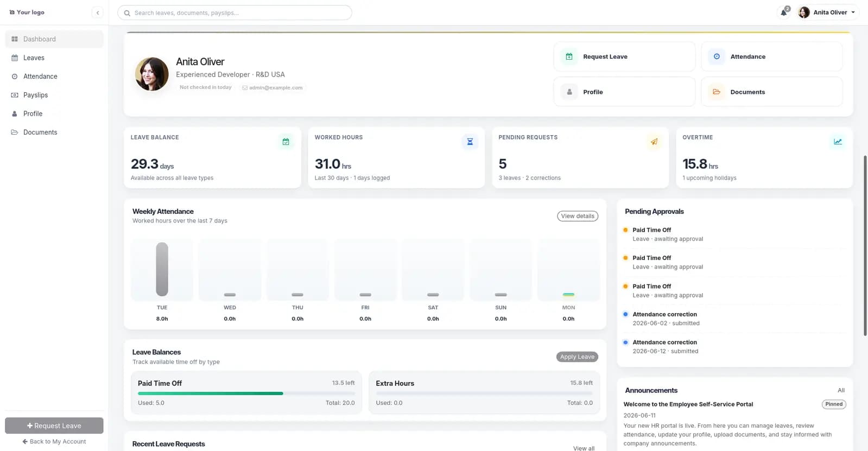
Task: Open notifications bell icon
Action: (784, 12)
